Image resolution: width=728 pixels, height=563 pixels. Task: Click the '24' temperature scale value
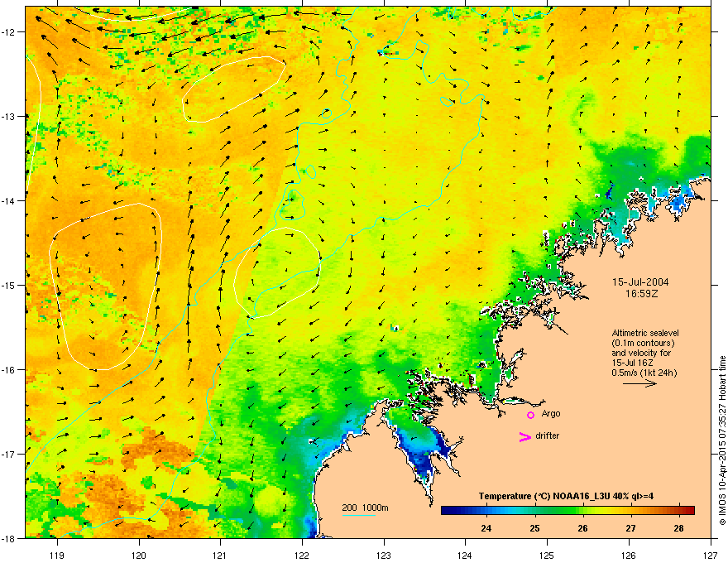[x=486, y=528]
